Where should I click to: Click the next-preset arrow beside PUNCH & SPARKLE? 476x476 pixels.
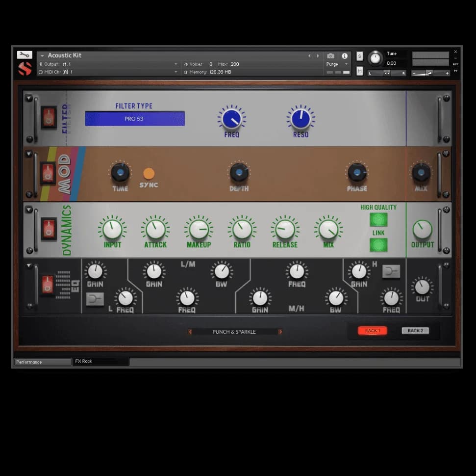(x=280, y=332)
